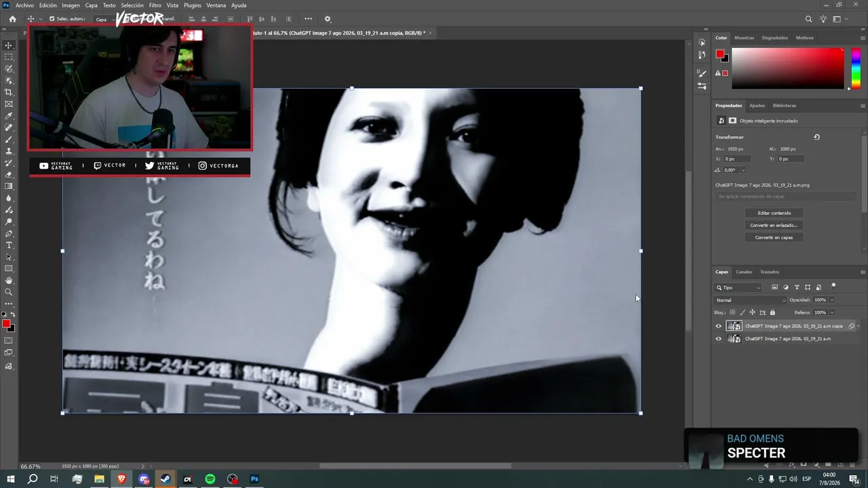This screenshot has width=868, height=488.
Task: Hide the bottom ChatGPT Image layer
Action: pyautogui.click(x=719, y=339)
